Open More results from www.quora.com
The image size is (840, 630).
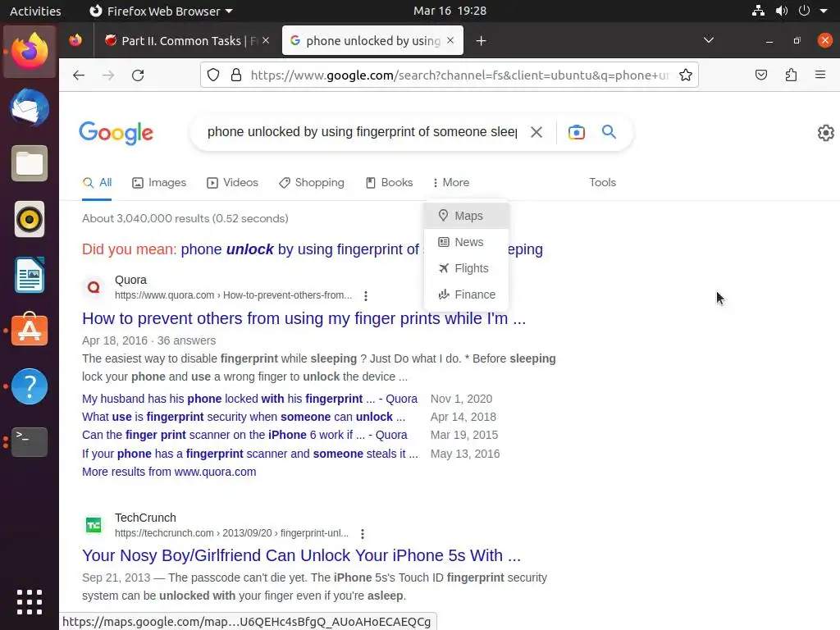coord(169,472)
